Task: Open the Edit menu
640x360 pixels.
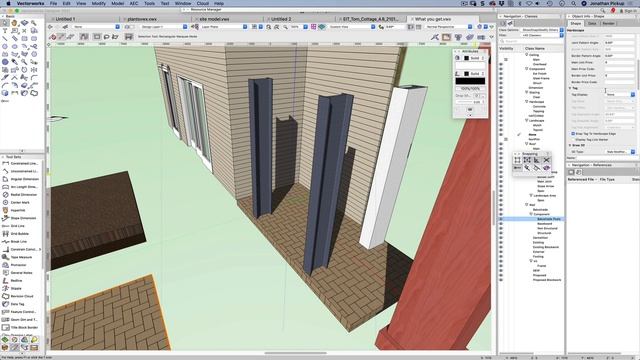Action: click(67, 3)
